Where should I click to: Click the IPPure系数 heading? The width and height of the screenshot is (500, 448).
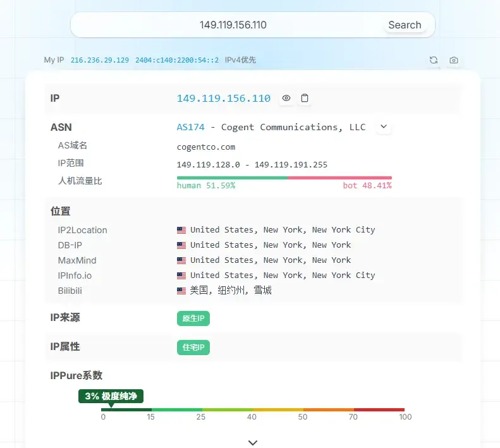tap(76, 375)
